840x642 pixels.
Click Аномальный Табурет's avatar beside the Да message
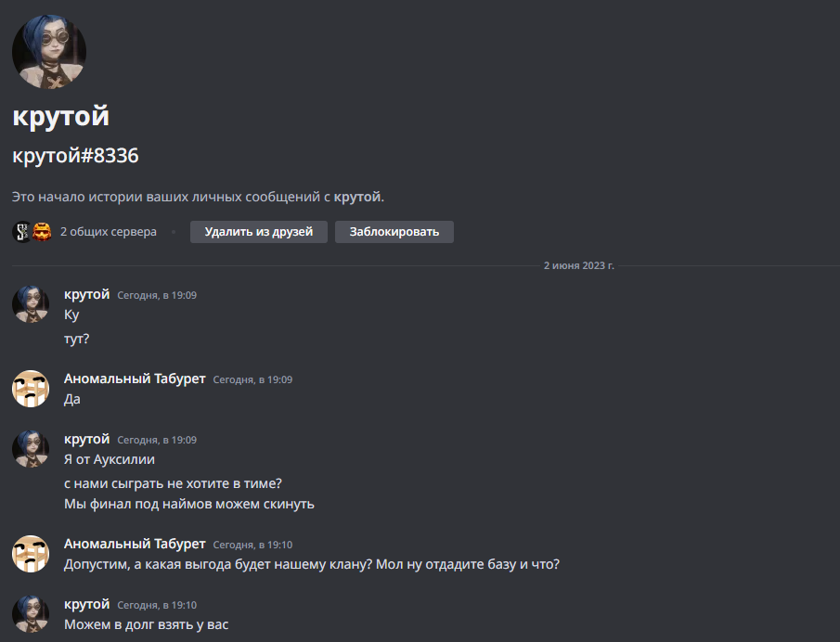click(x=31, y=389)
